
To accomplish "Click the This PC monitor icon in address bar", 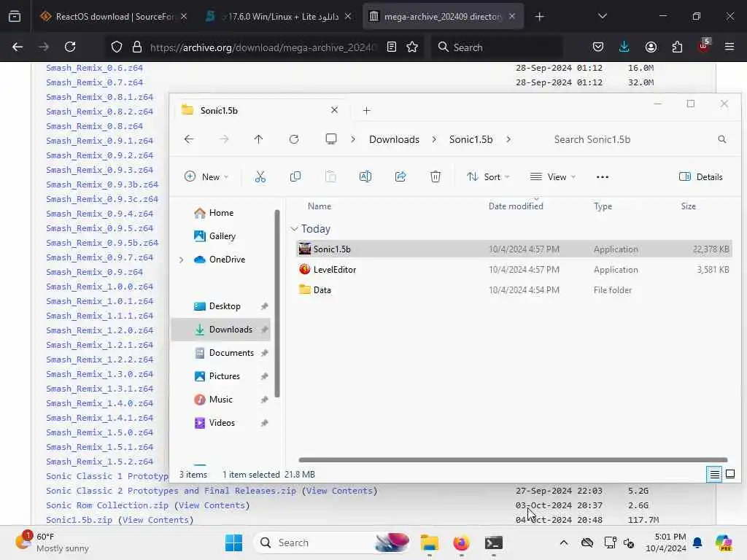I will 331,139.
